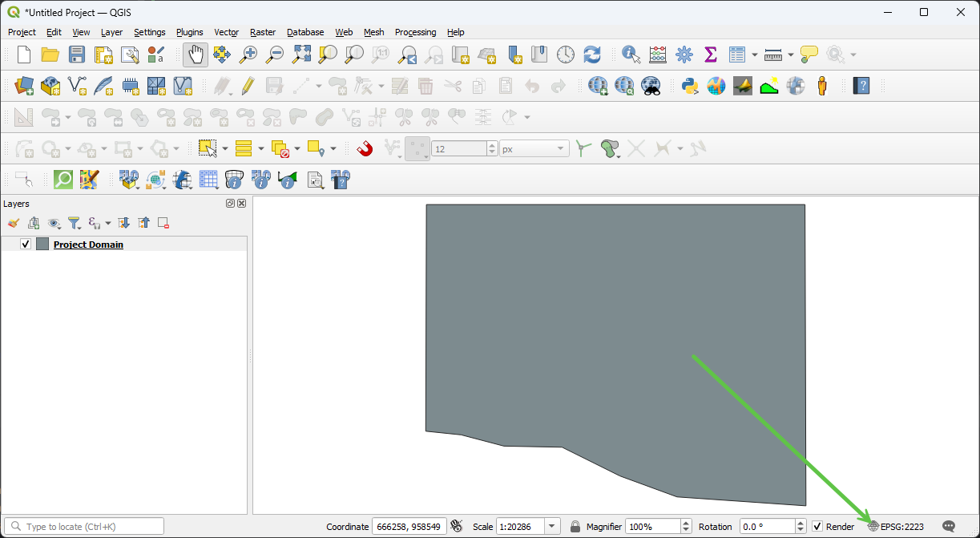Click the EPSG:2223 CRS button

click(896, 527)
